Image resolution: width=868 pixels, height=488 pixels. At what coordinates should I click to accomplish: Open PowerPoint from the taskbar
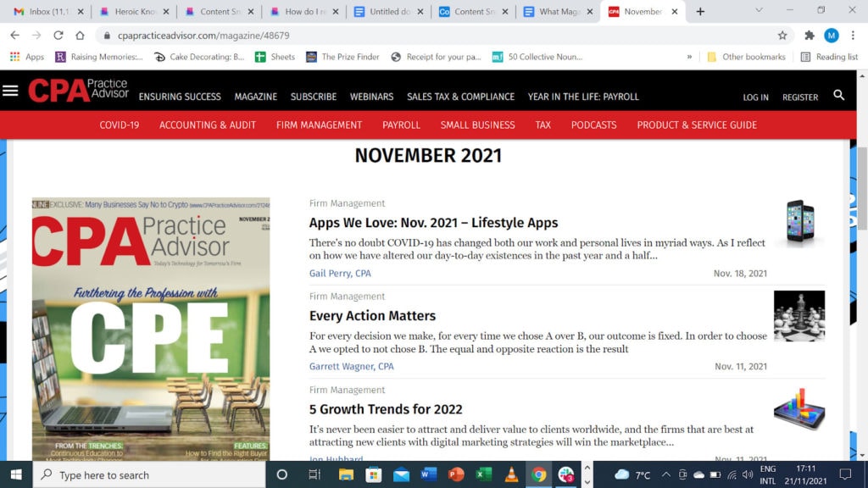pos(455,474)
